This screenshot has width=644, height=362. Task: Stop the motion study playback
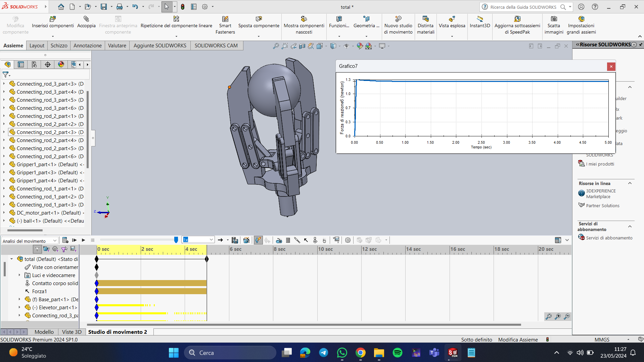(x=93, y=240)
